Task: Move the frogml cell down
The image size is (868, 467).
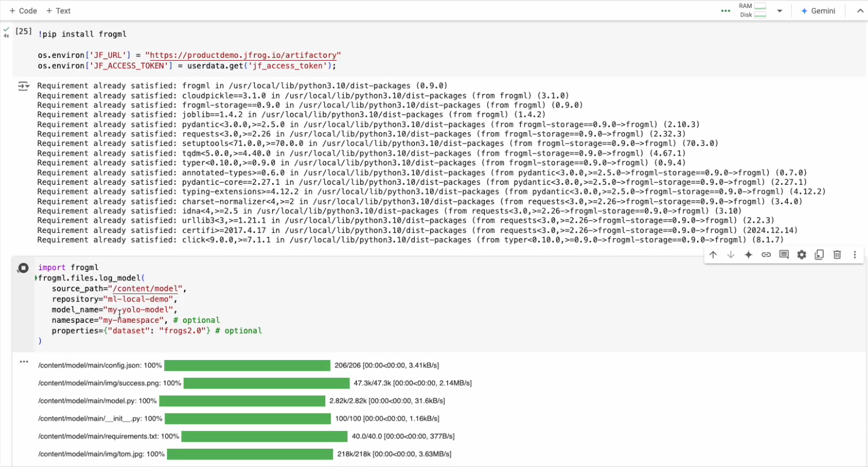Action: (x=731, y=255)
